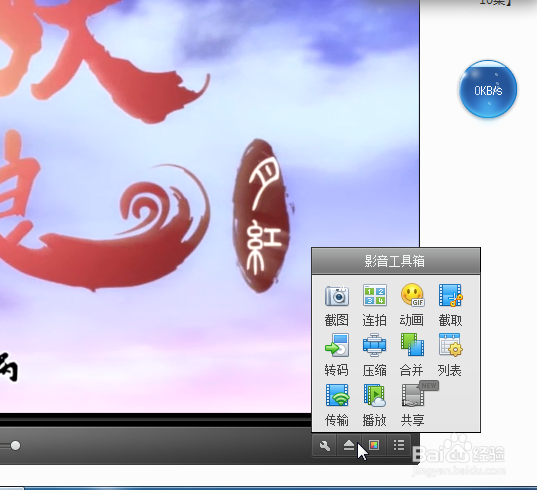Click the eject open-file button

[x=349, y=445]
